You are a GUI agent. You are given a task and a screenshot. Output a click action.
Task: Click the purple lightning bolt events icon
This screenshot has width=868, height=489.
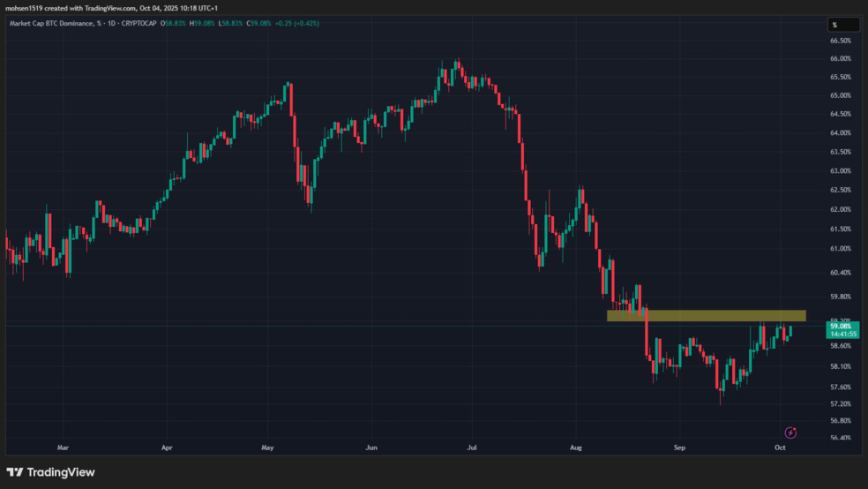pyautogui.click(x=790, y=433)
